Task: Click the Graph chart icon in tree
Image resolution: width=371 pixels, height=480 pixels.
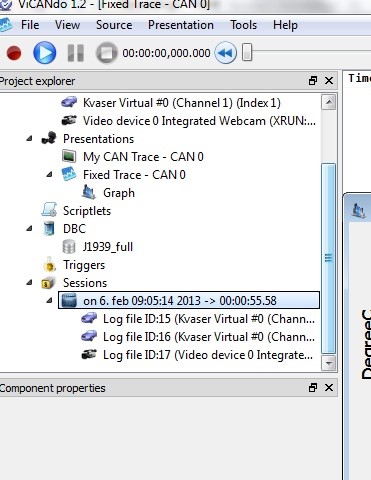Action: point(89,192)
